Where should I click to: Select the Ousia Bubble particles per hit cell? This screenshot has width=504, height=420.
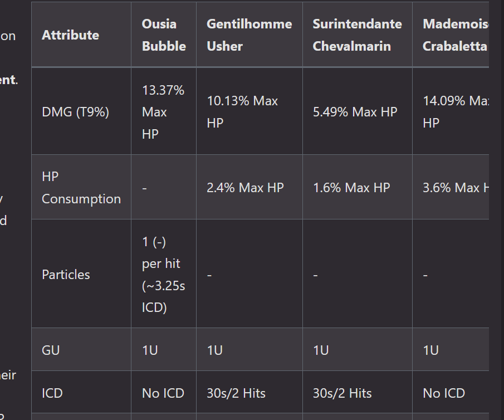(163, 275)
